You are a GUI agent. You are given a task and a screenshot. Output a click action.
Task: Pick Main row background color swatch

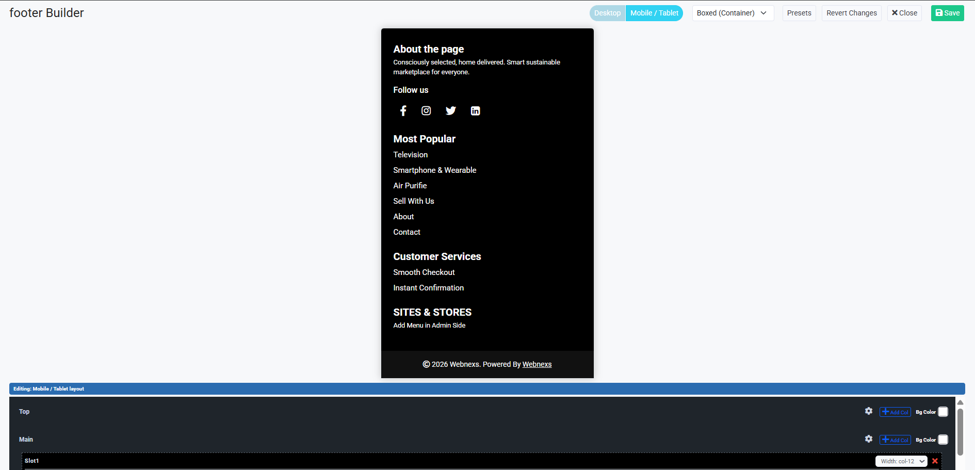point(943,440)
